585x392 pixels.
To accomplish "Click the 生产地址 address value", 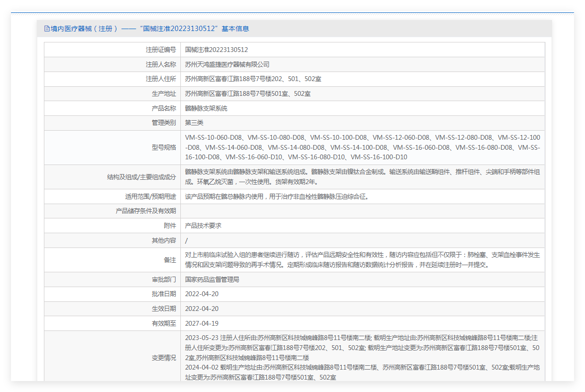I will pos(248,94).
